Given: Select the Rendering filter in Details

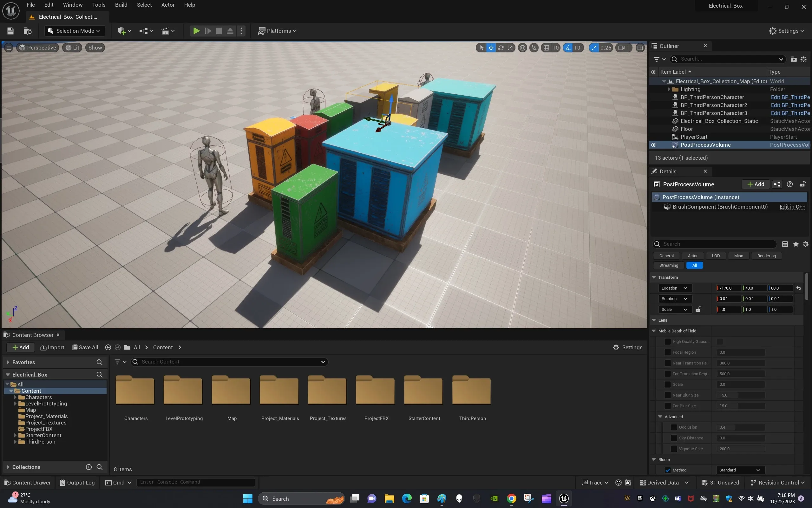Looking at the screenshot, I should tap(766, 256).
